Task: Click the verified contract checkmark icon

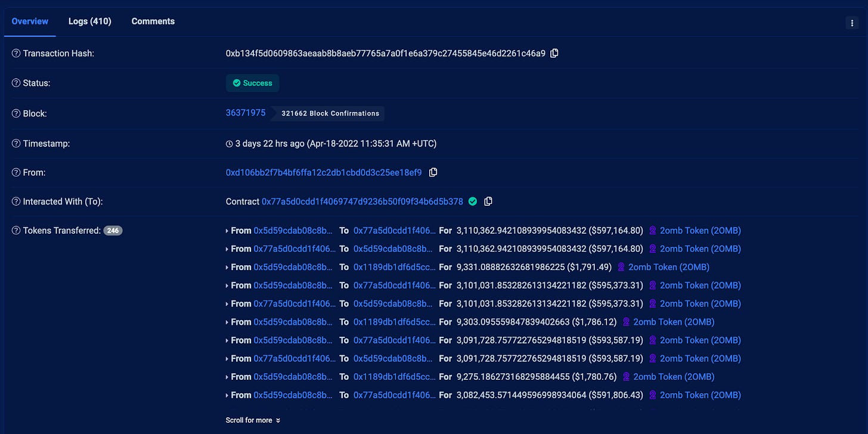Action: [x=473, y=201]
